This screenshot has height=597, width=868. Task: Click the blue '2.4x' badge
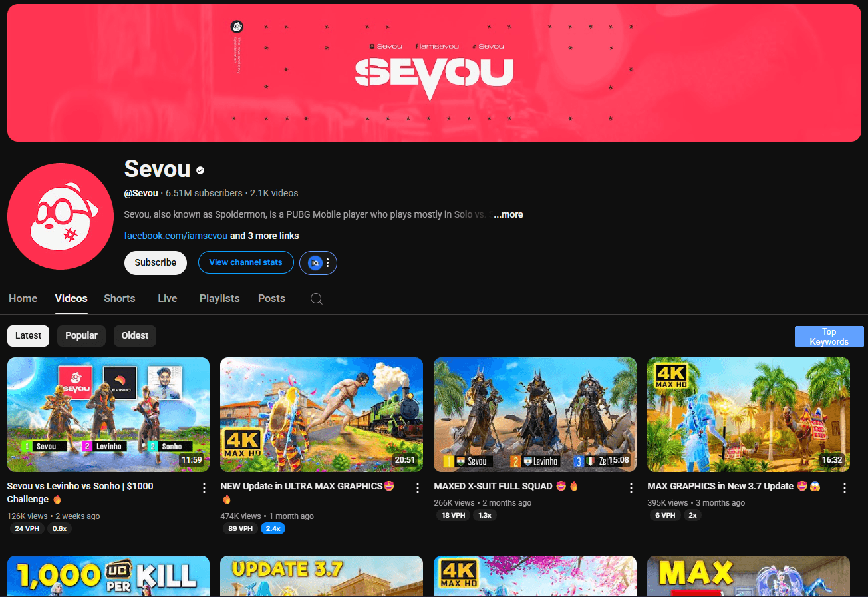[x=273, y=528]
